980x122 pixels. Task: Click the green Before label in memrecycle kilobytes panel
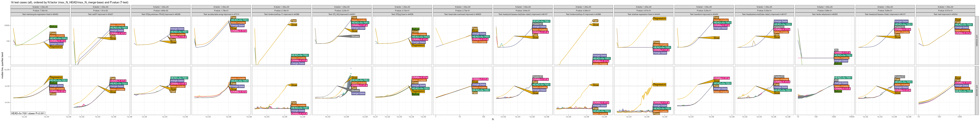tap(53, 27)
